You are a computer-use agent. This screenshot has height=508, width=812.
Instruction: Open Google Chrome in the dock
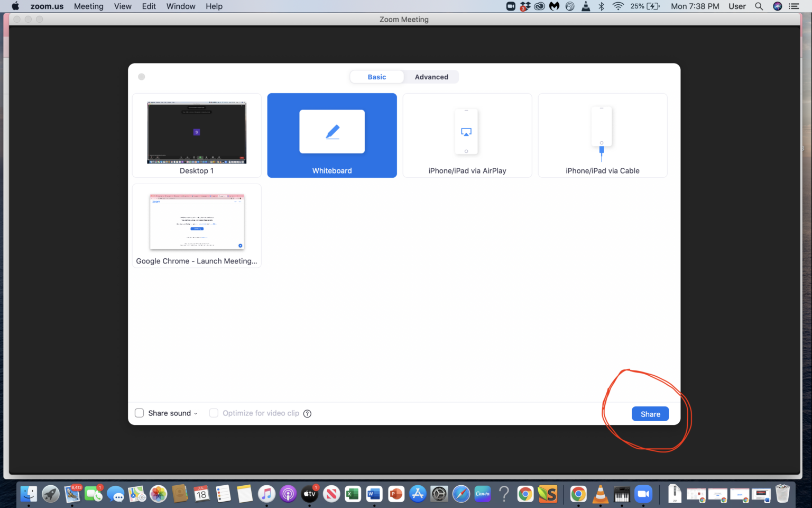pos(525,494)
